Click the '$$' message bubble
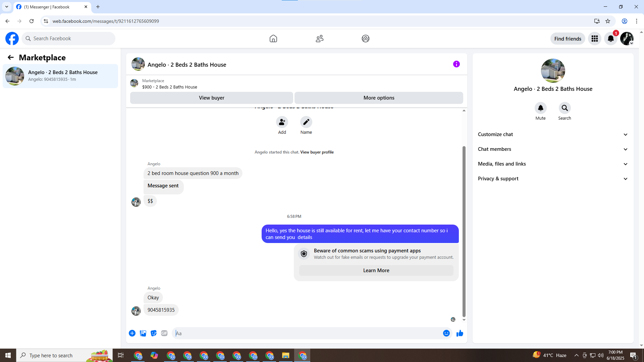The width and height of the screenshot is (644, 362). tap(150, 201)
